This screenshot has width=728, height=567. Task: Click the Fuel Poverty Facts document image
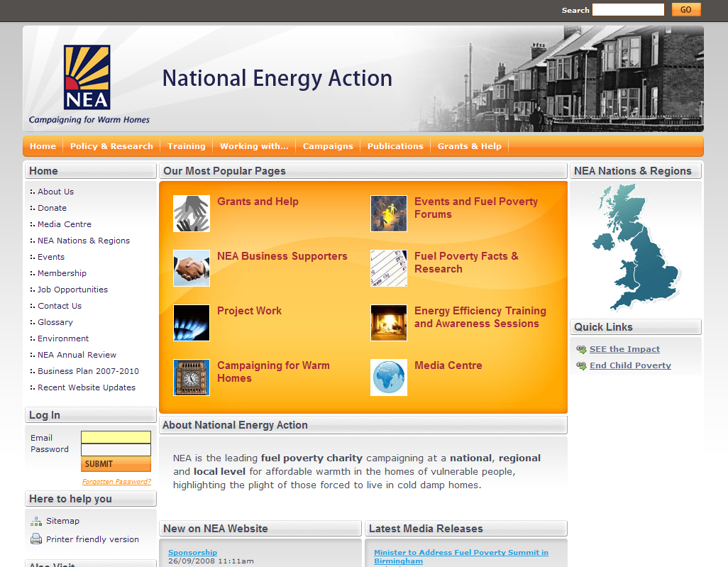point(389,268)
